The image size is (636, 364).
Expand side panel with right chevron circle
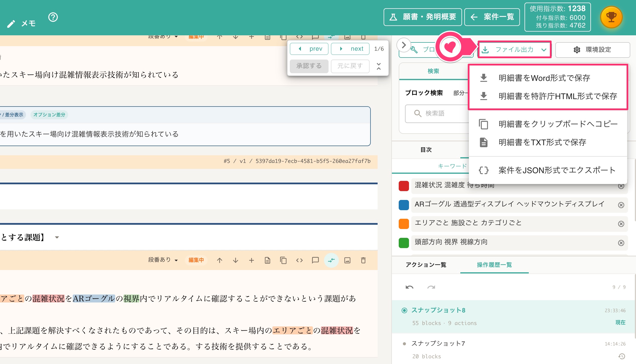(x=404, y=45)
